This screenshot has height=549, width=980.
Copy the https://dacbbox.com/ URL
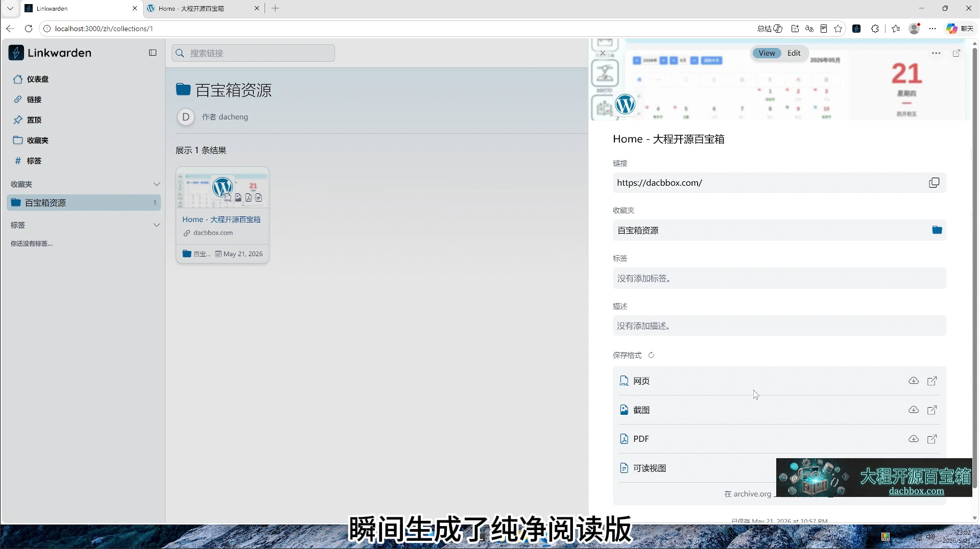pyautogui.click(x=934, y=183)
